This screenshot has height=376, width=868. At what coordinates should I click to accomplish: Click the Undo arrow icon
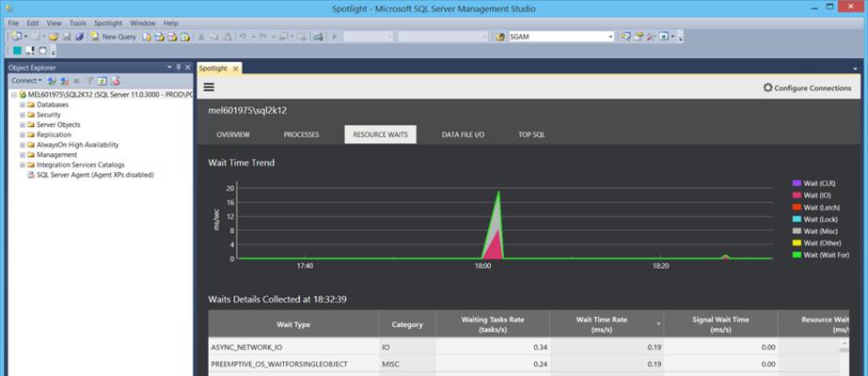pyautogui.click(x=243, y=37)
